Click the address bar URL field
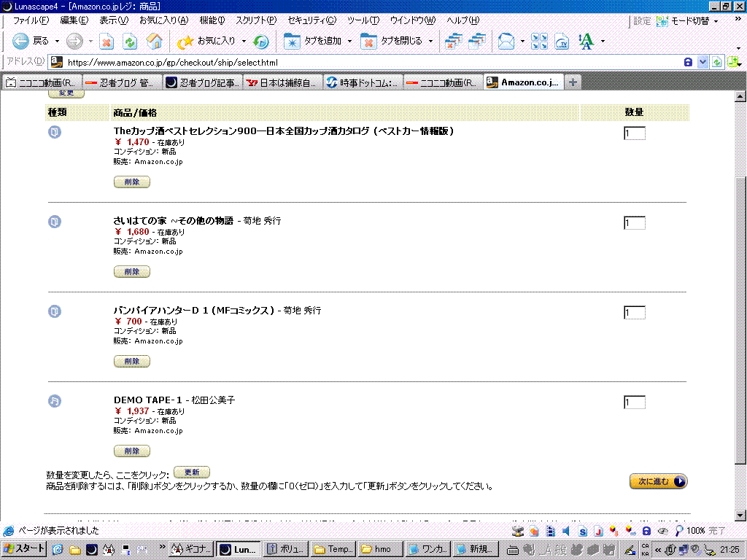 click(x=371, y=63)
